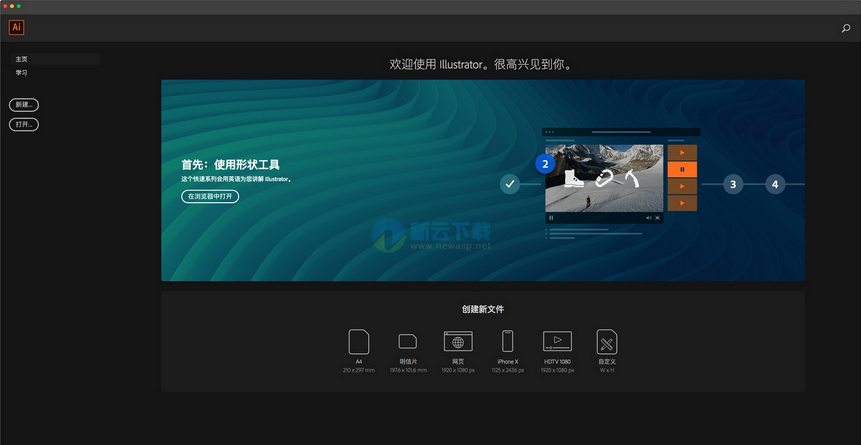Click the 创建新文件 section heading

483,309
